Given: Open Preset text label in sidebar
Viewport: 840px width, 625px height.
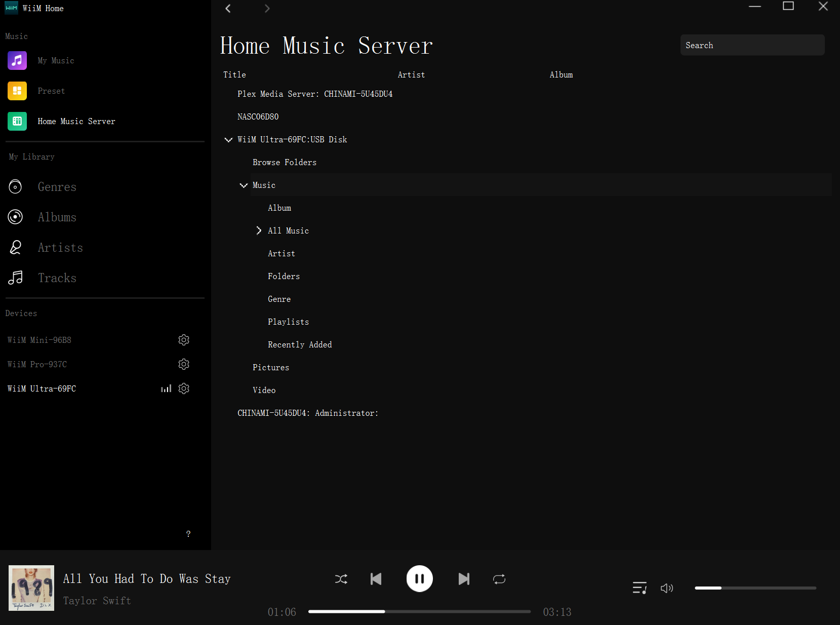Looking at the screenshot, I should (x=51, y=91).
